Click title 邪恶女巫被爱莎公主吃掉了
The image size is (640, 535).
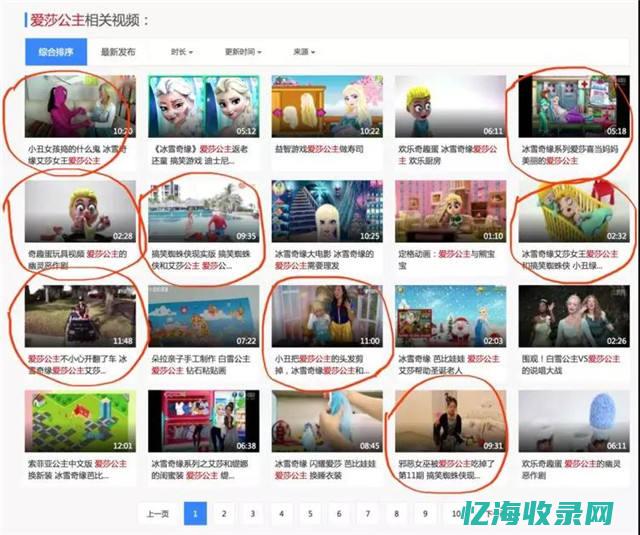(447, 469)
